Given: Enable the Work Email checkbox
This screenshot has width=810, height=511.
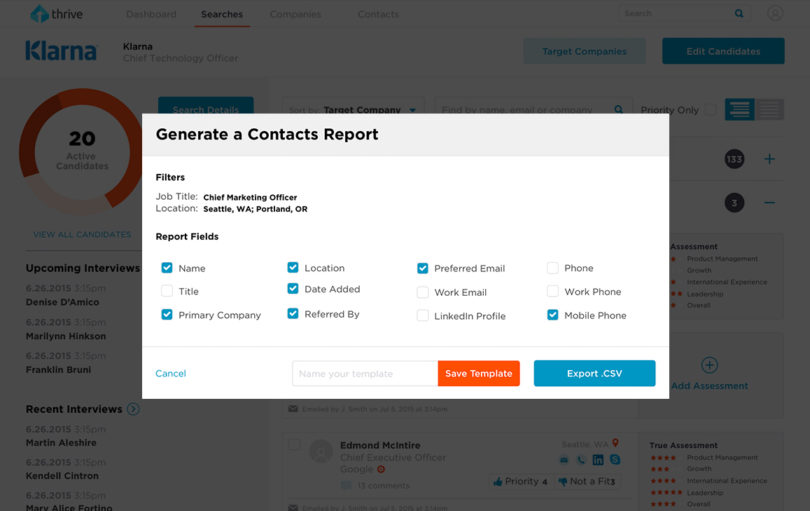Looking at the screenshot, I should pyautogui.click(x=423, y=292).
